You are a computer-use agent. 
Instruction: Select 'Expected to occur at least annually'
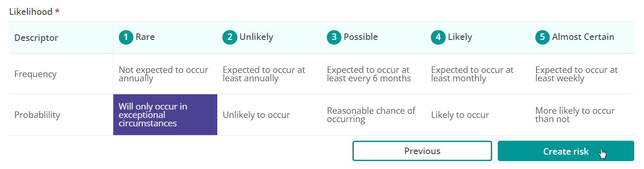point(269,74)
